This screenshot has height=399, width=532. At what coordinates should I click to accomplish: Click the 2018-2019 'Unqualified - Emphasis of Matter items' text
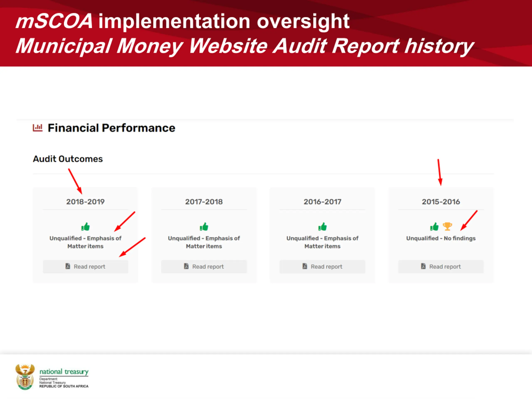(x=85, y=242)
